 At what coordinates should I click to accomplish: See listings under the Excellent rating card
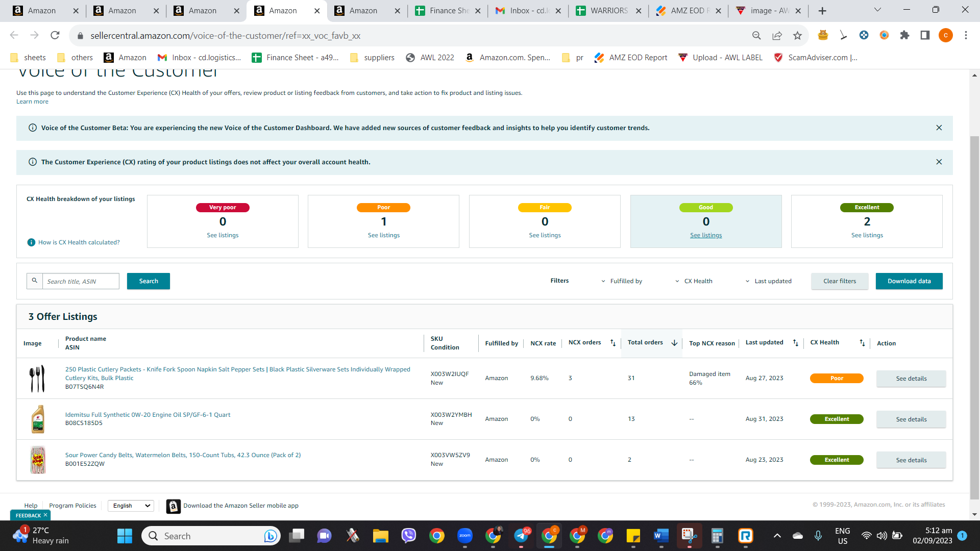(867, 235)
